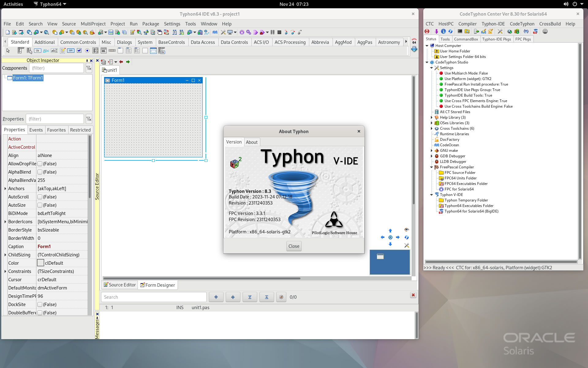Screen dimensions: 588x368
Task: Open the MultiProject menu
Action: pyautogui.click(x=93, y=24)
